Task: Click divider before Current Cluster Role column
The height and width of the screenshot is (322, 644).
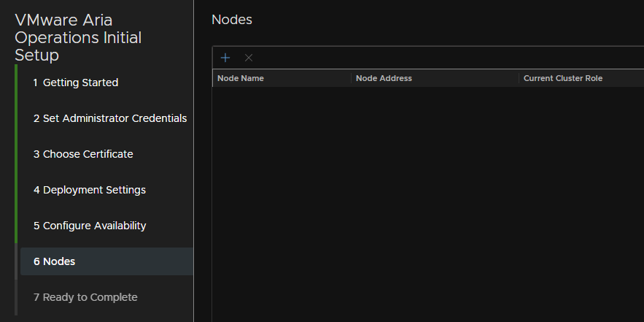Action: click(519, 78)
